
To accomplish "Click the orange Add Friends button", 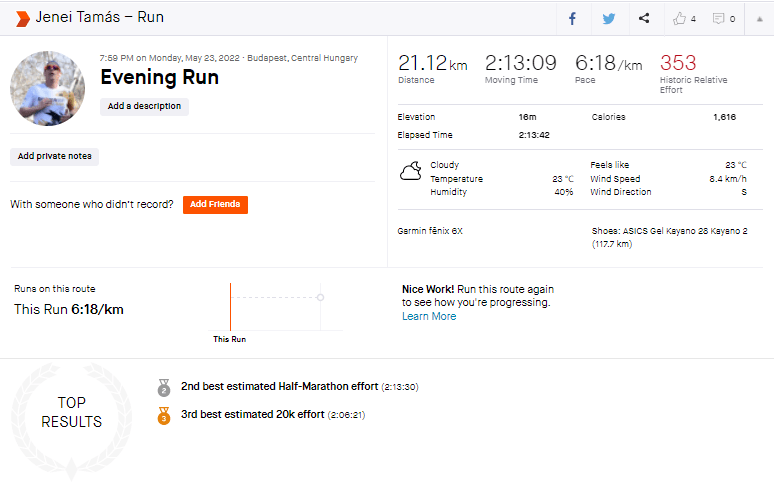I will coord(215,204).
